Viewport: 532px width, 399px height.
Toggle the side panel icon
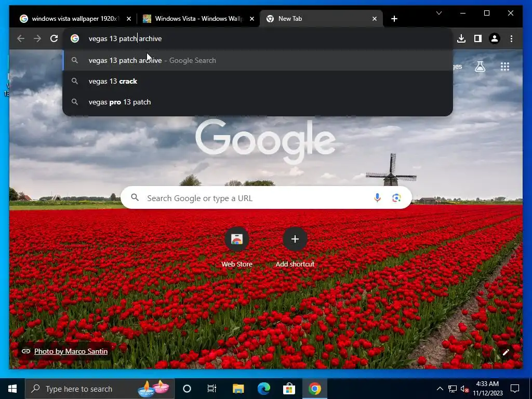click(478, 38)
